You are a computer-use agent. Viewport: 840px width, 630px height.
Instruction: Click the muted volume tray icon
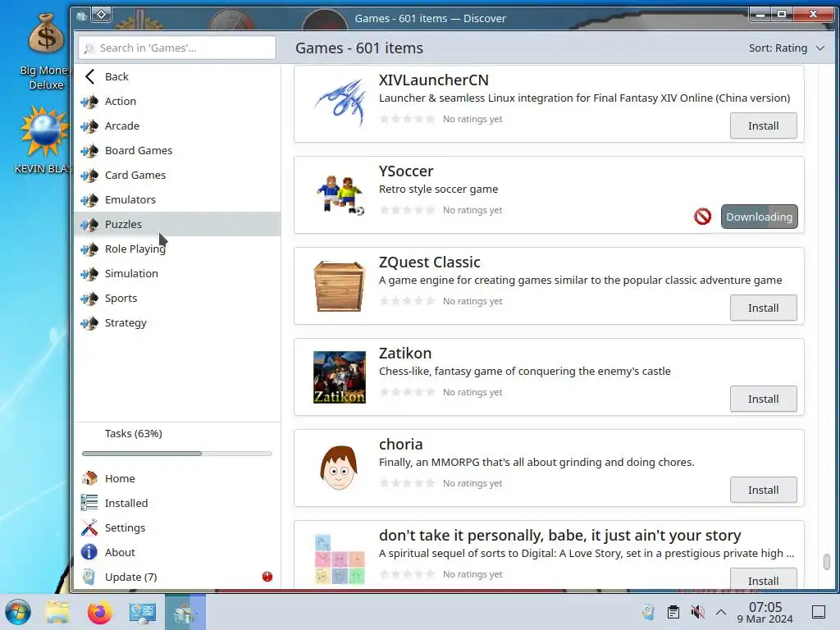pos(697,612)
